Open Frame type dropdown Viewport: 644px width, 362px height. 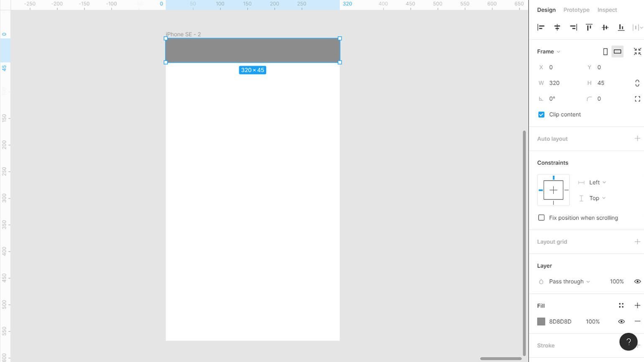click(548, 51)
